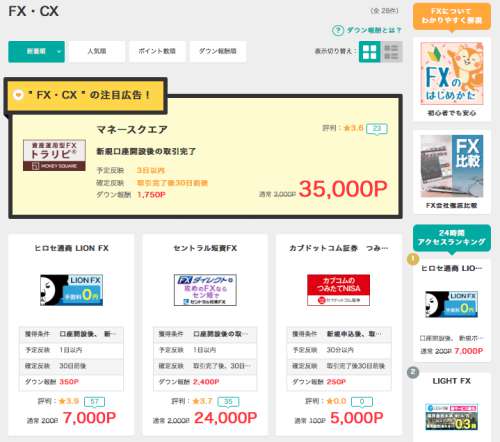Open ダウン報酬とは？ help link
The width and height of the screenshot is (500, 442).
pyautogui.click(x=373, y=30)
